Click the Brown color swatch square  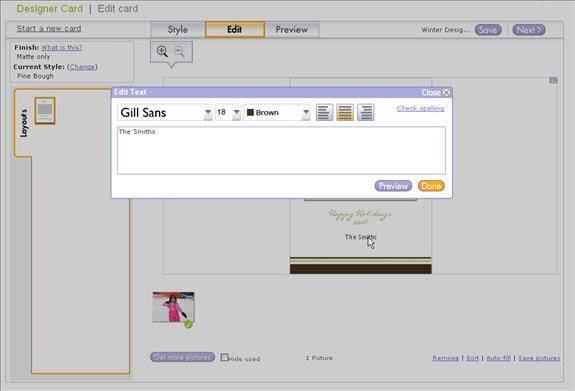pos(250,112)
